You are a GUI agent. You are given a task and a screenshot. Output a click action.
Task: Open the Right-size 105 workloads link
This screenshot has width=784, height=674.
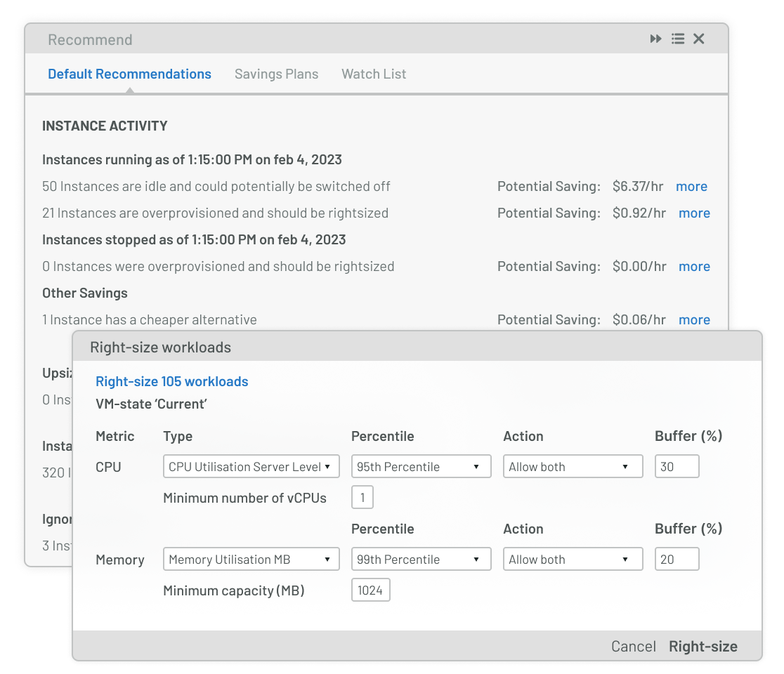[x=171, y=381]
